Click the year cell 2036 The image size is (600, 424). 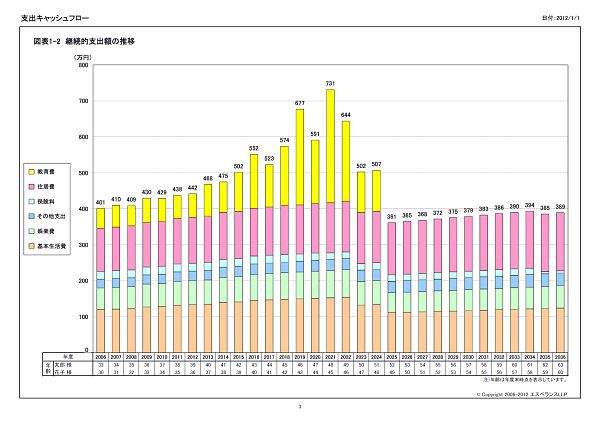pos(560,357)
